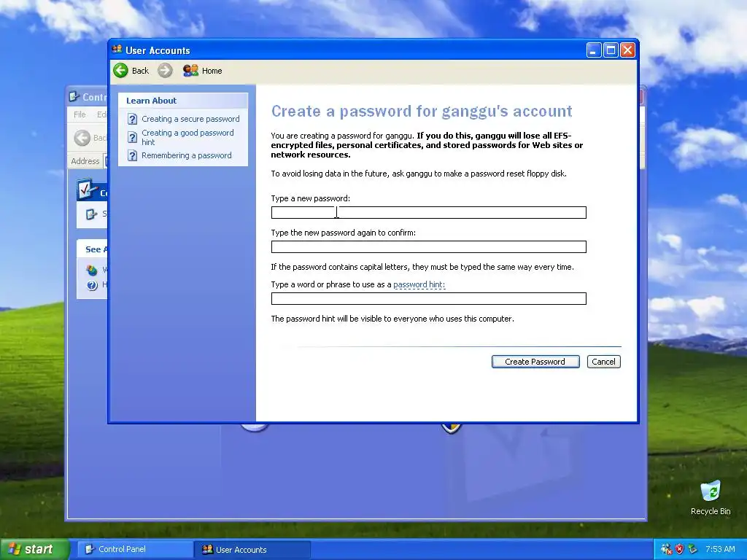This screenshot has width=747, height=560.
Task: Click the Create Password button
Action: [x=535, y=362]
